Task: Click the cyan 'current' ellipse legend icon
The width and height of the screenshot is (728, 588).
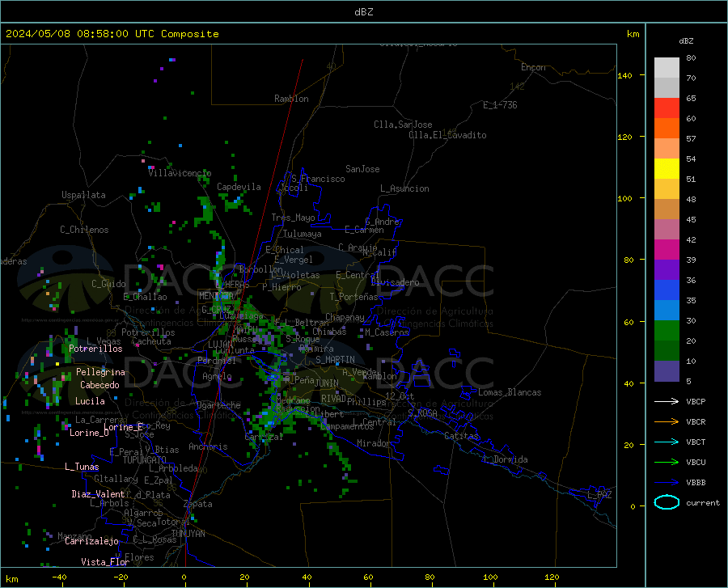Action: pyautogui.click(x=667, y=502)
